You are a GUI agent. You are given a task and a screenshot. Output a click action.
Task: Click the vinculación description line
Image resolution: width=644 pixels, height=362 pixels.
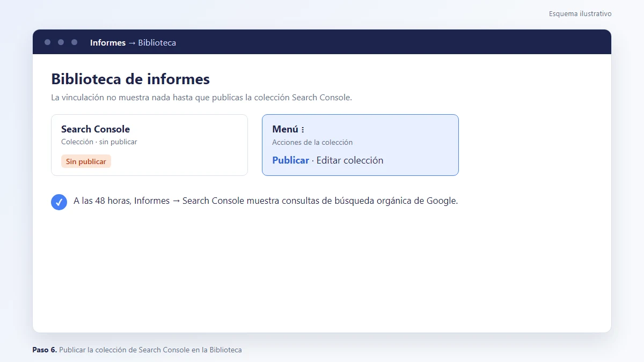tap(201, 98)
